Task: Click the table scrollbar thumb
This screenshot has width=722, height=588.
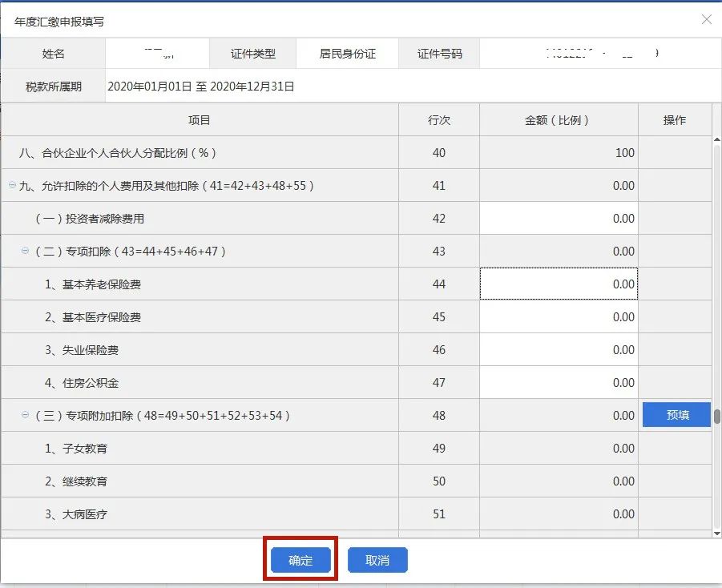Action: point(717,416)
